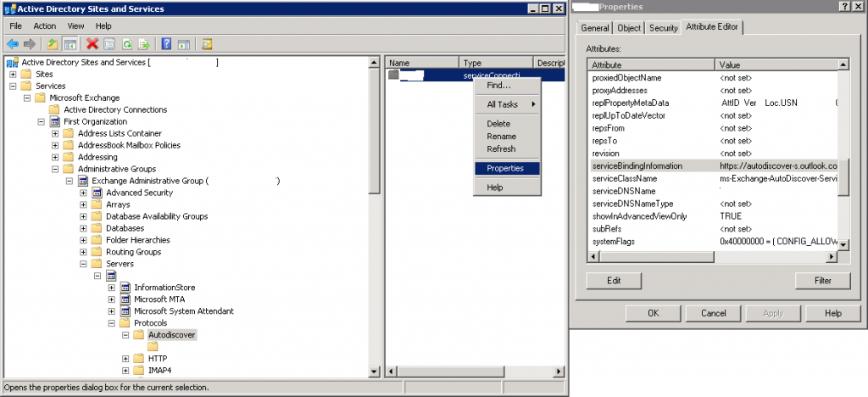Click the Advanced Security node icon

(97, 193)
